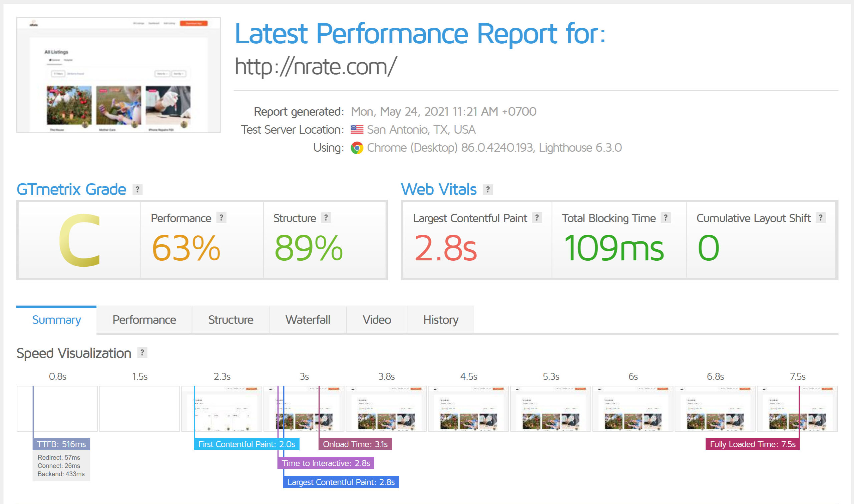This screenshot has width=854, height=504.
Task: Click the 5.3s filmstrip frame
Action: 550,409
